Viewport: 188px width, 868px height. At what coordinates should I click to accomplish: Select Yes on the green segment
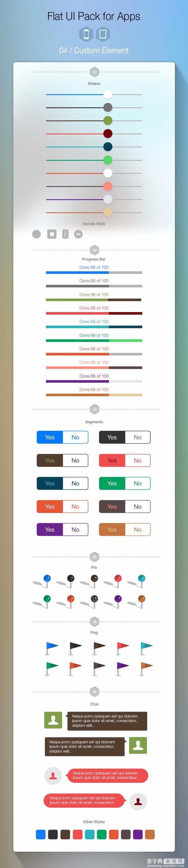tap(112, 483)
